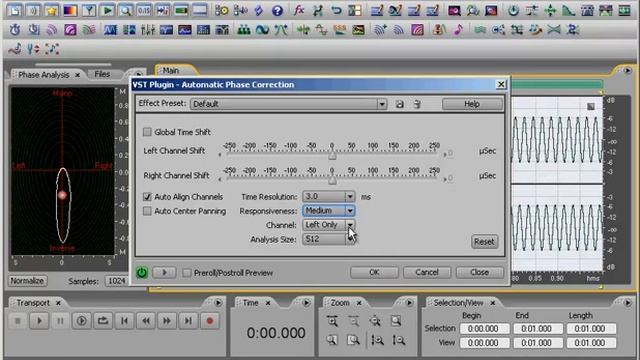Click the three green people chorus icon
The image size is (640, 360).
pos(244,29)
